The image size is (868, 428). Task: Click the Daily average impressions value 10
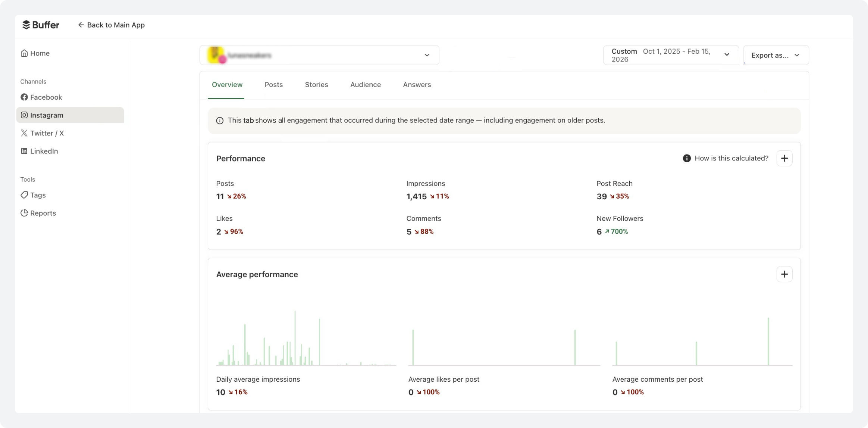pos(220,392)
